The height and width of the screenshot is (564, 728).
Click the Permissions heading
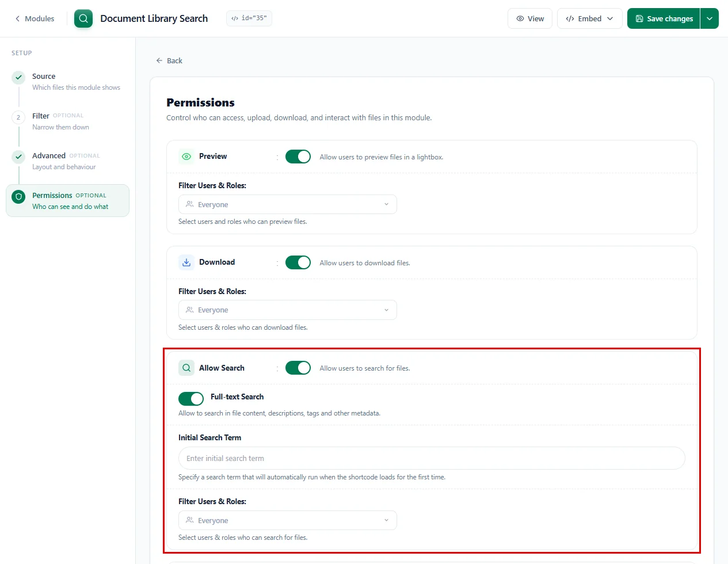click(x=200, y=102)
